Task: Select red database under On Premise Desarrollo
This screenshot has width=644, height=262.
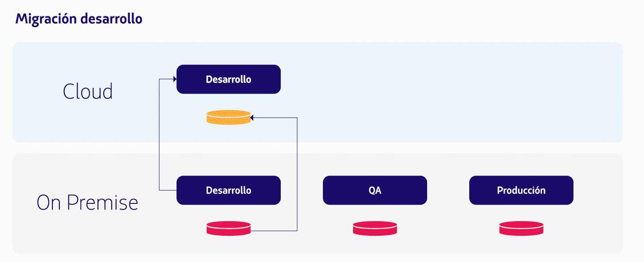Action: (x=228, y=228)
